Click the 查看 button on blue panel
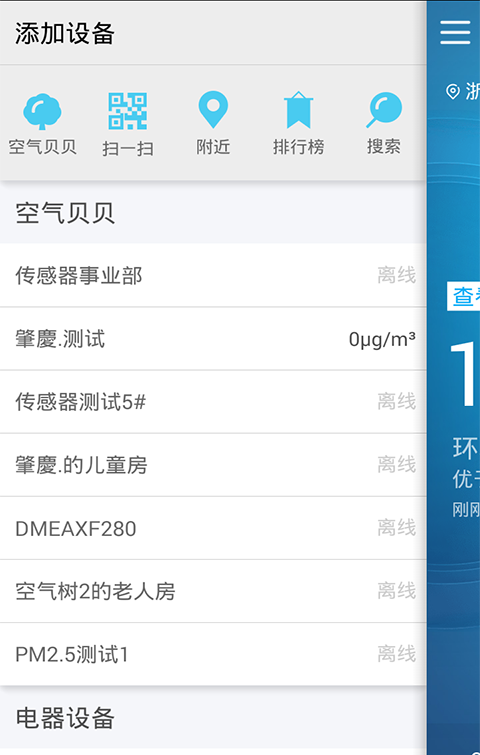This screenshot has width=480, height=755. pyautogui.click(x=464, y=297)
